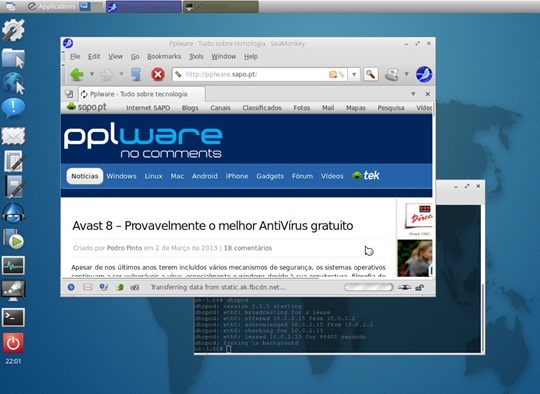
Task: Select the Pplware - Tudo sobre tecnologia tab
Action: click(x=142, y=94)
